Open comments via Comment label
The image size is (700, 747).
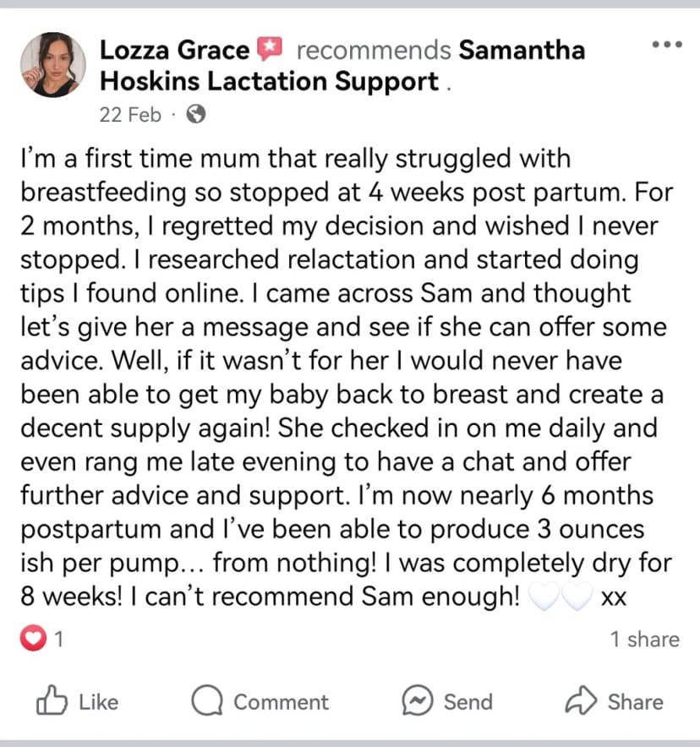(282, 702)
